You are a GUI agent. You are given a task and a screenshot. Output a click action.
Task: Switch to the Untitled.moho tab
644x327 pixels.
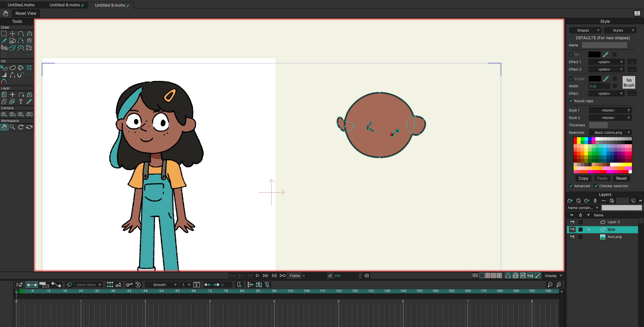[21, 5]
